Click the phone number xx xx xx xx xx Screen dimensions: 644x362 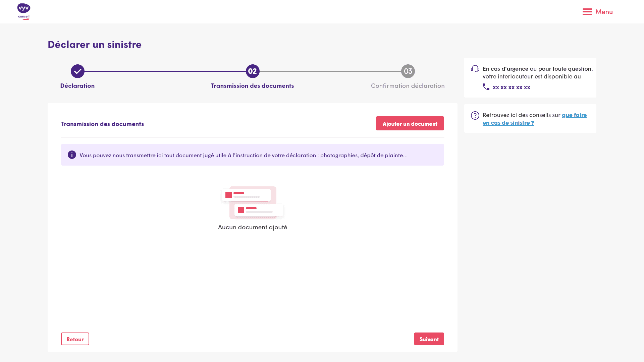coord(511,87)
